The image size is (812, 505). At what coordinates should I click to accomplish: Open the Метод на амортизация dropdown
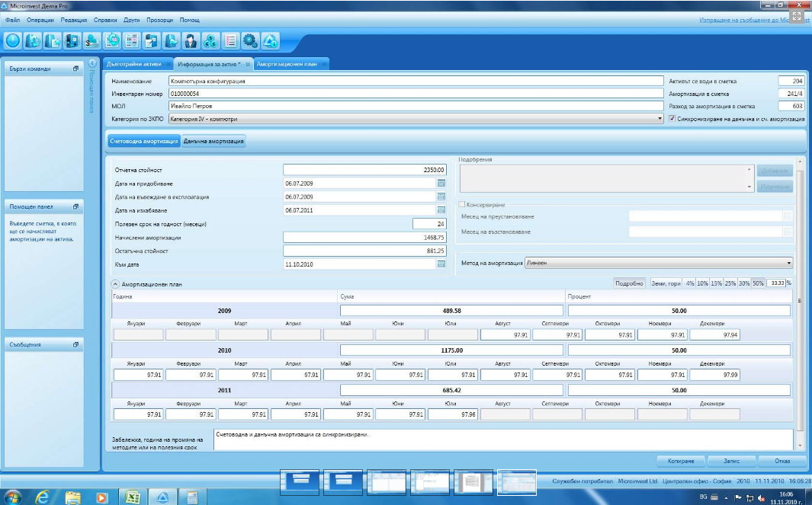[788, 263]
